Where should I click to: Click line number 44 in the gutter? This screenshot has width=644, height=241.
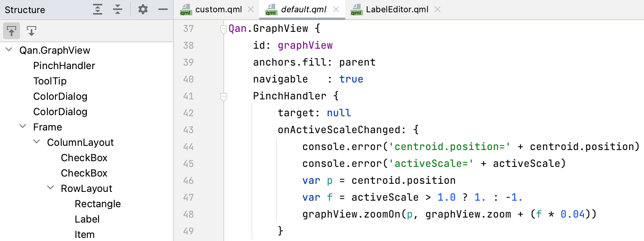(x=188, y=147)
